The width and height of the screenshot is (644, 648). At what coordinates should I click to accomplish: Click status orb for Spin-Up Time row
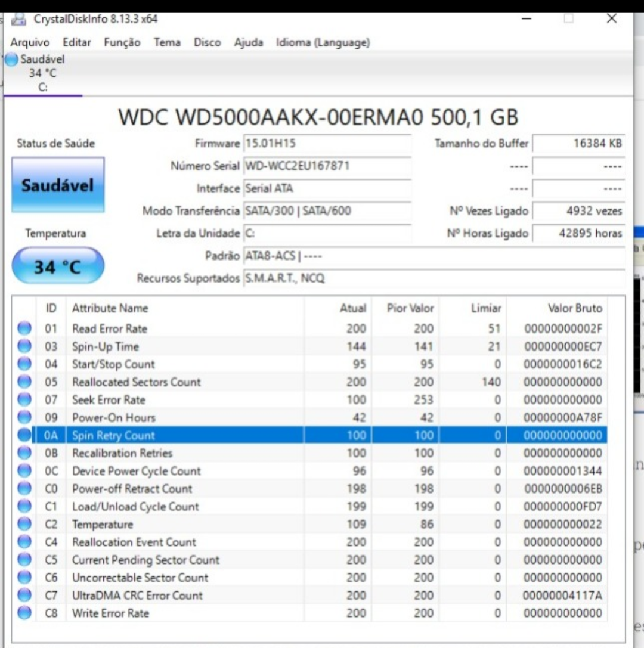pyautogui.click(x=24, y=346)
